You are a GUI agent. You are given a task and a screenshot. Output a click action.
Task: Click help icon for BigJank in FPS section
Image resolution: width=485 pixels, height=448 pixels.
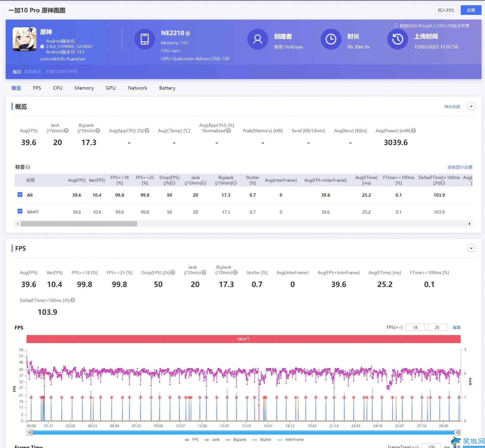pyautogui.click(x=235, y=273)
